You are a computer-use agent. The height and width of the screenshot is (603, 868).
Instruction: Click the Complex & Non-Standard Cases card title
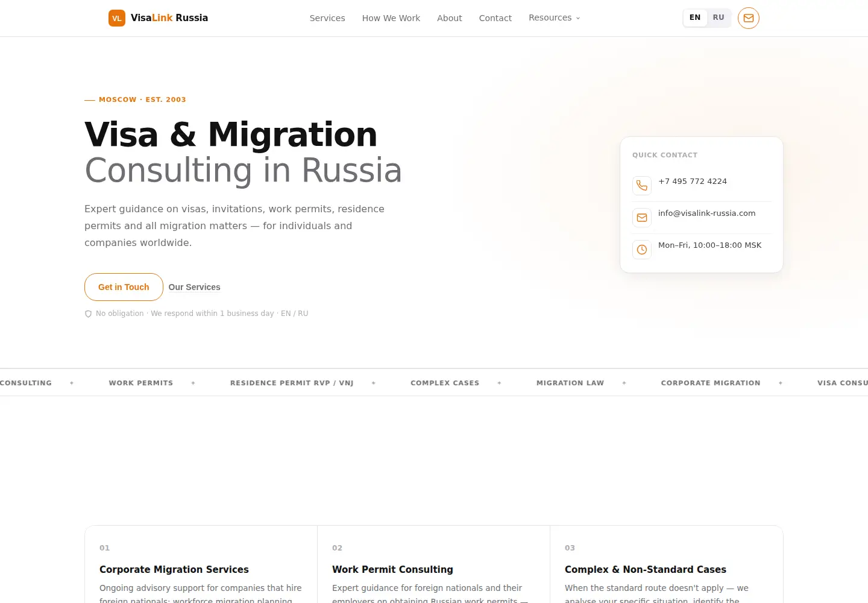[x=646, y=569]
